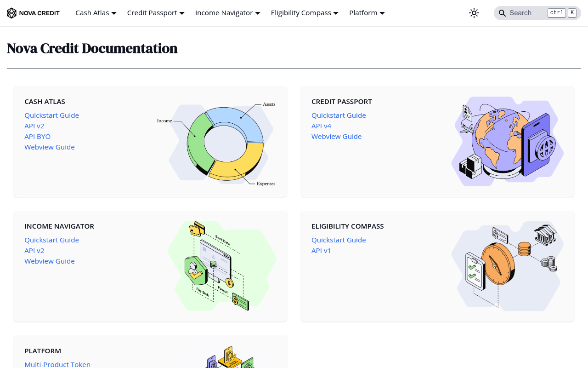This screenshot has width=588, height=368.
Task: Click the ELIGIBILITY COMPASS card heading
Action: click(348, 226)
